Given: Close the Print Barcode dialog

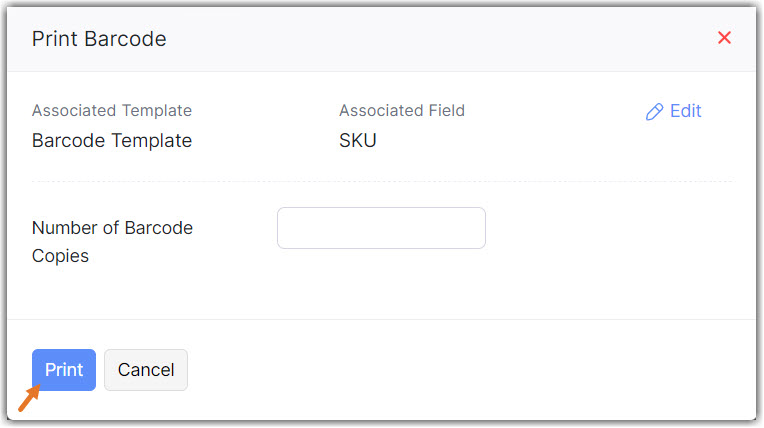Looking at the screenshot, I should 725,38.
